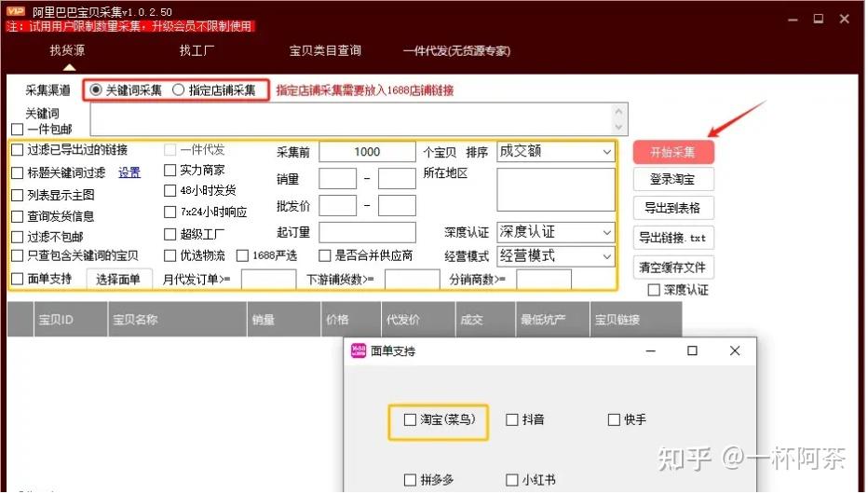Click the 宝贝链接 column header
Image resolution: width=868 pixels, height=494 pixels.
636,320
